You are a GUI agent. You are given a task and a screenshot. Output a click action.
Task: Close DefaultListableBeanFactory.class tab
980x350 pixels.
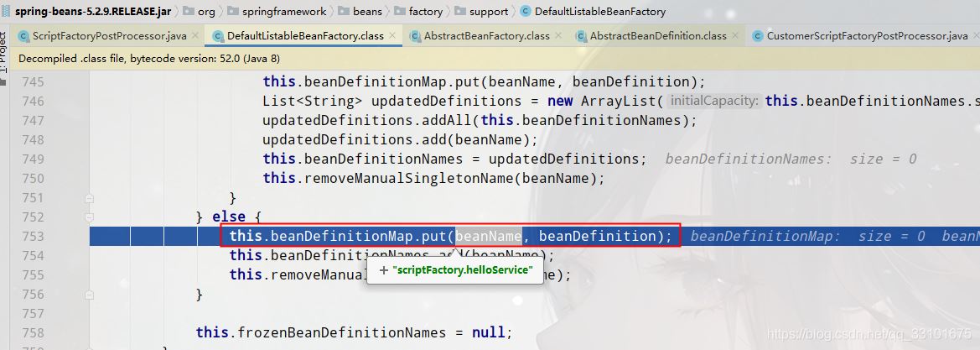pyautogui.click(x=392, y=36)
